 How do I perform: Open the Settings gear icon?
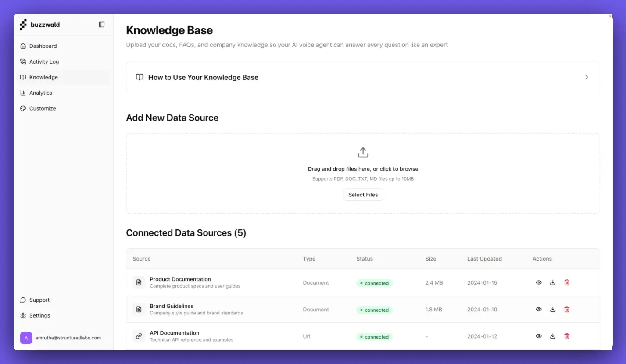pos(23,315)
